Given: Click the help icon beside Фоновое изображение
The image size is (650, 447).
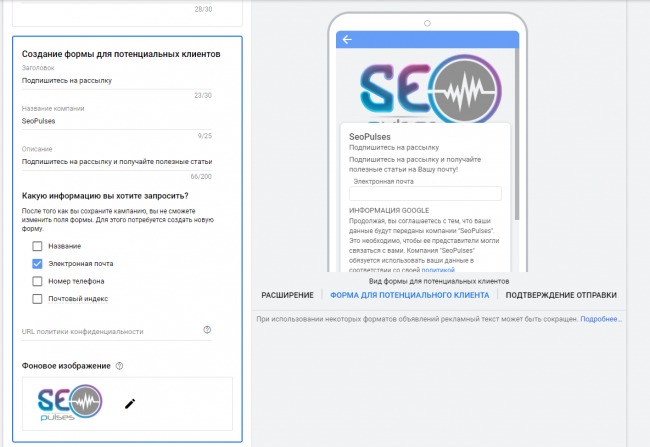Looking at the screenshot, I should click(119, 366).
